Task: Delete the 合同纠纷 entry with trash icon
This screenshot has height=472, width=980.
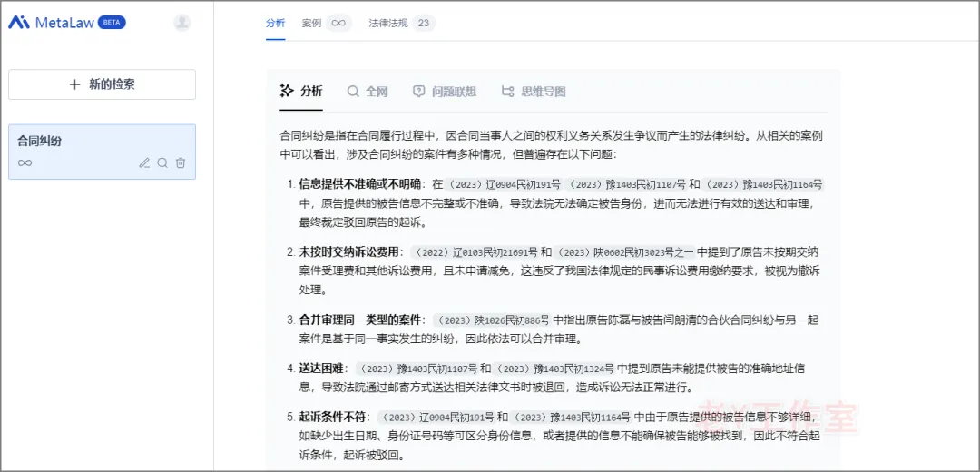Action: [x=181, y=163]
